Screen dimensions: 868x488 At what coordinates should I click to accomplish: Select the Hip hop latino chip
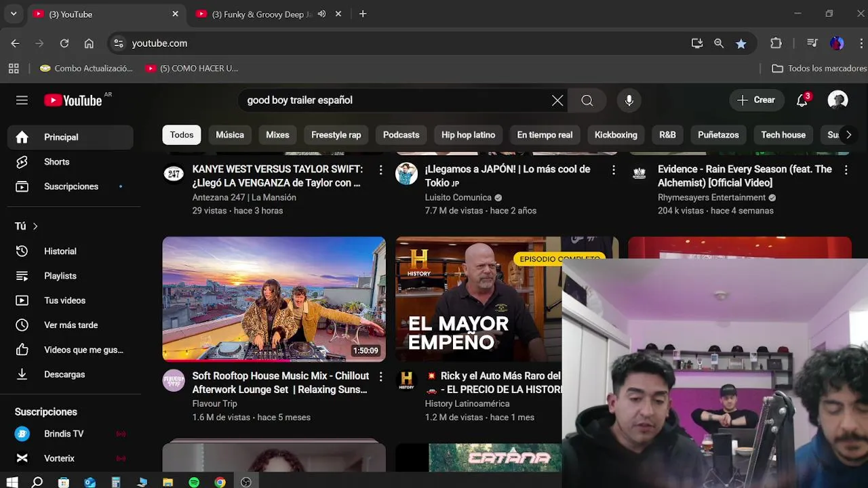click(x=469, y=135)
